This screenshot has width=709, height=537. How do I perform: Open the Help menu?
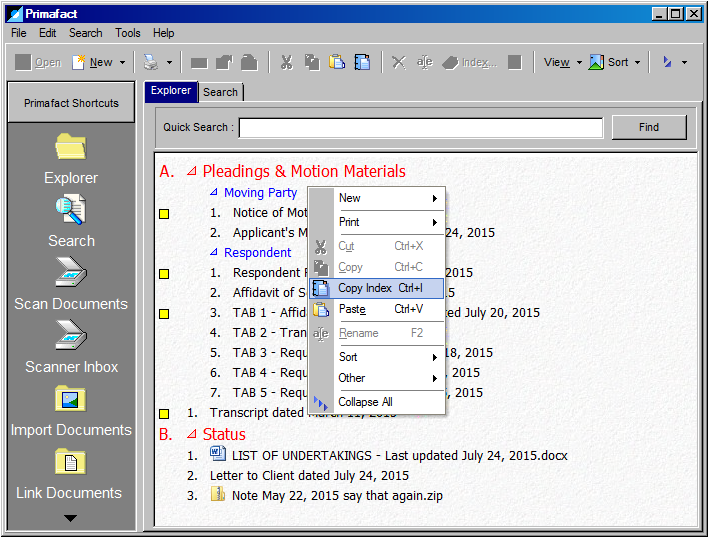pyautogui.click(x=163, y=33)
